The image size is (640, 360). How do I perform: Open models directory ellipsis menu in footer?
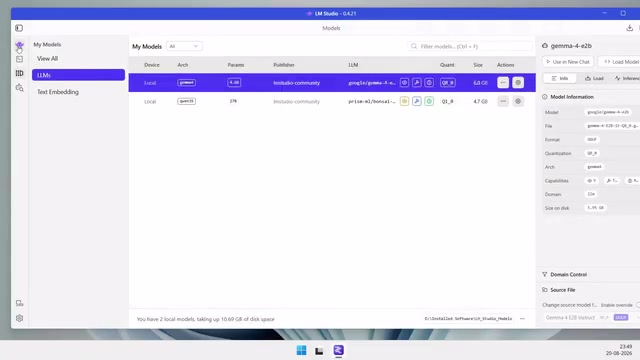(x=522, y=319)
